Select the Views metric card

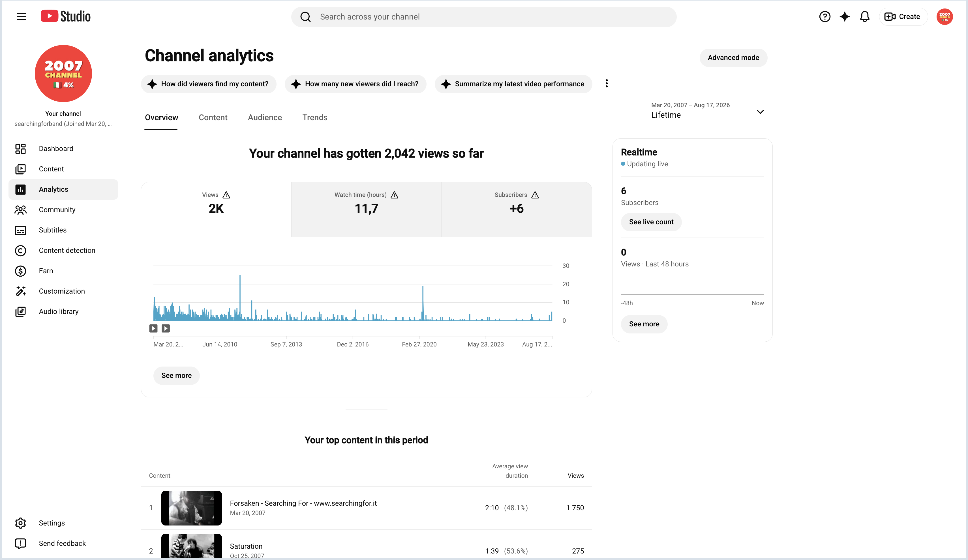click(216, 210)
